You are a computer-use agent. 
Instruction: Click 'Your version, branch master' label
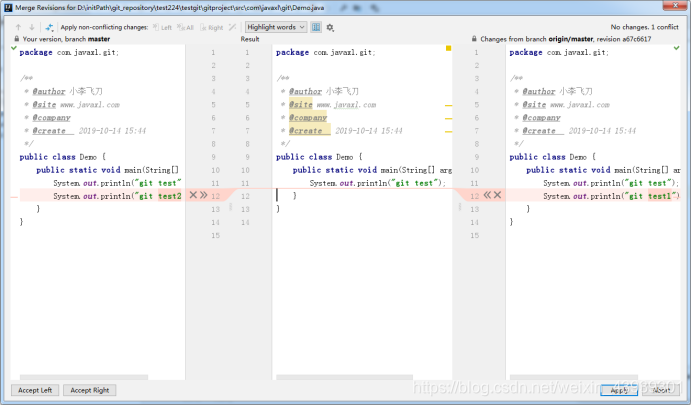click(x=66, y=39)
